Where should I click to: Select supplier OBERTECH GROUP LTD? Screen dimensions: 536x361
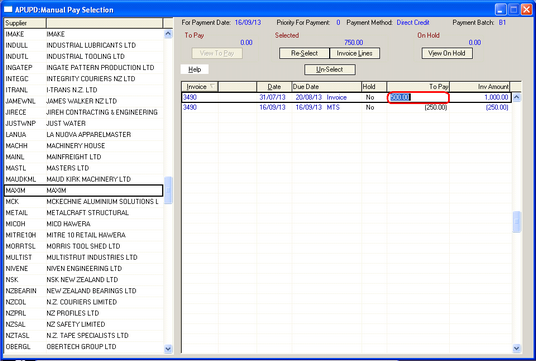[x=83, y=347]
